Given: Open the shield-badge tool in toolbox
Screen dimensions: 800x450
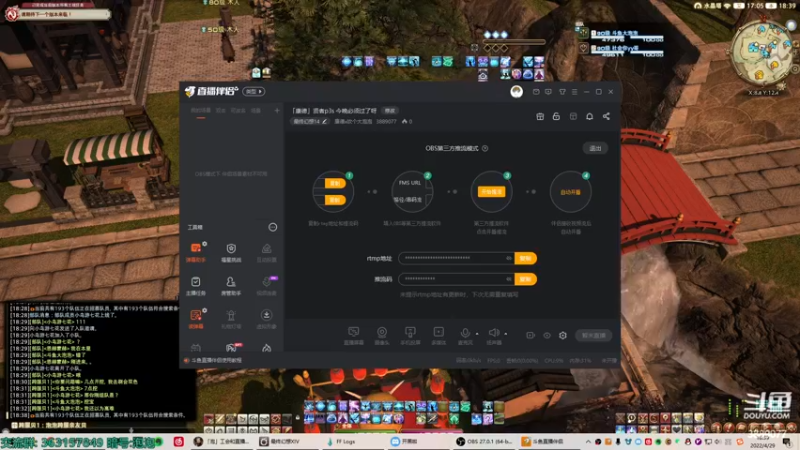Looking at the screenshot, I should pyautogui.click(x=231, y=252).
